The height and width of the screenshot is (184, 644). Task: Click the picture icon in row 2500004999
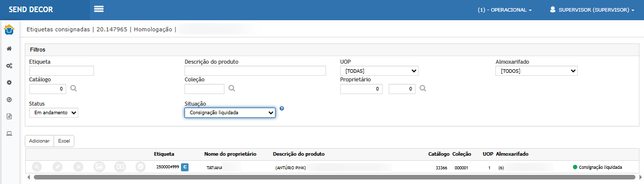pos(99,167)
